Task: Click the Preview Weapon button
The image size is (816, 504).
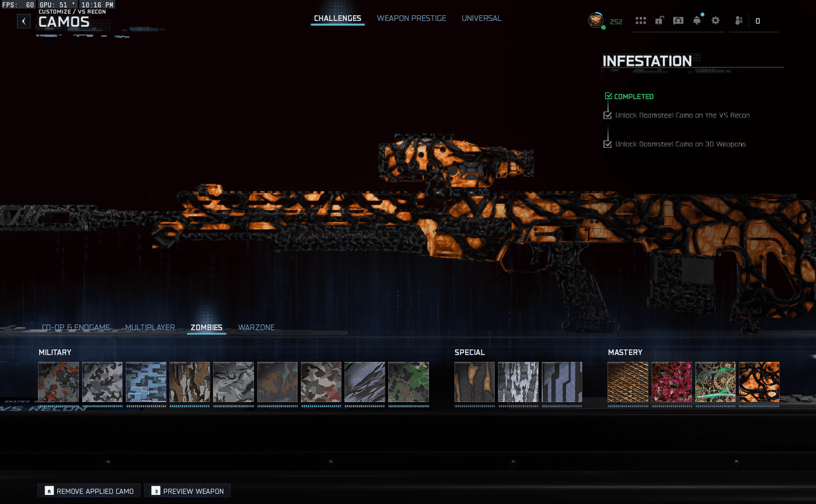Action: point(187,491)
